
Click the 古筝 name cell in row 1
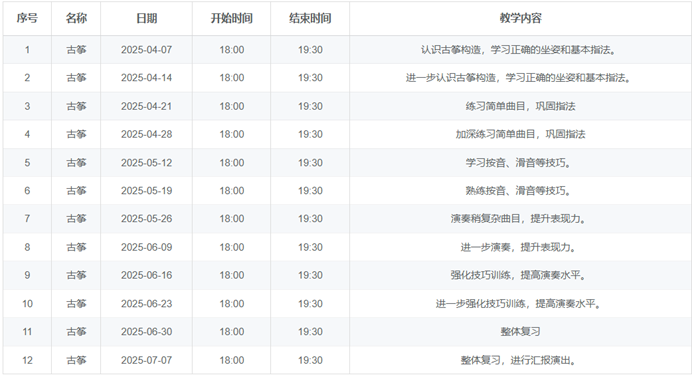click(76, 50)
